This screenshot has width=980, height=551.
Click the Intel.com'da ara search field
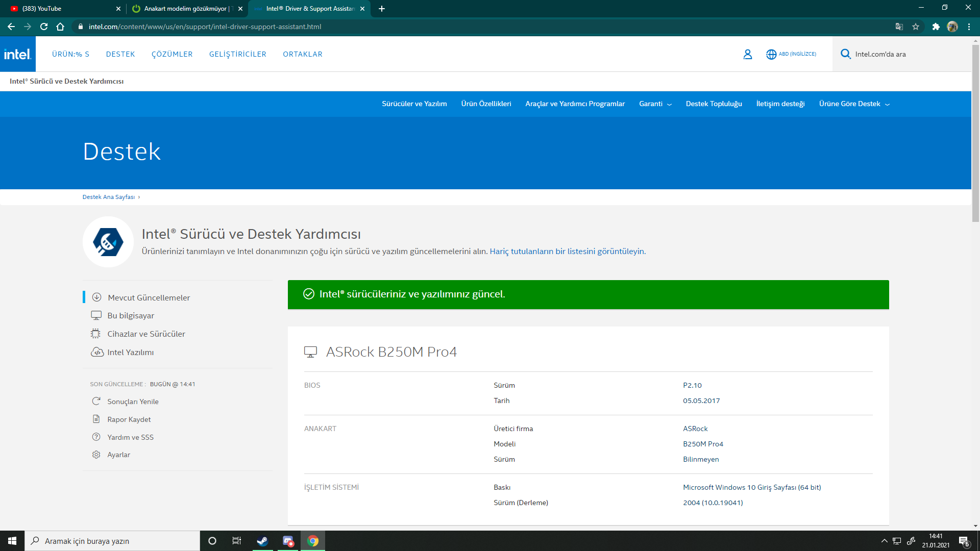pyautogui.click(x=903, y=54)
